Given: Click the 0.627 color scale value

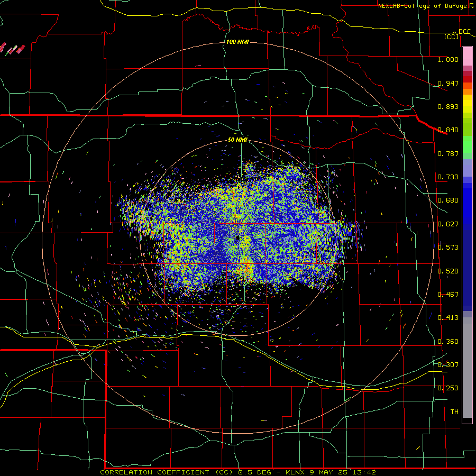Looking at the screenshot, I should coord(448,224).
